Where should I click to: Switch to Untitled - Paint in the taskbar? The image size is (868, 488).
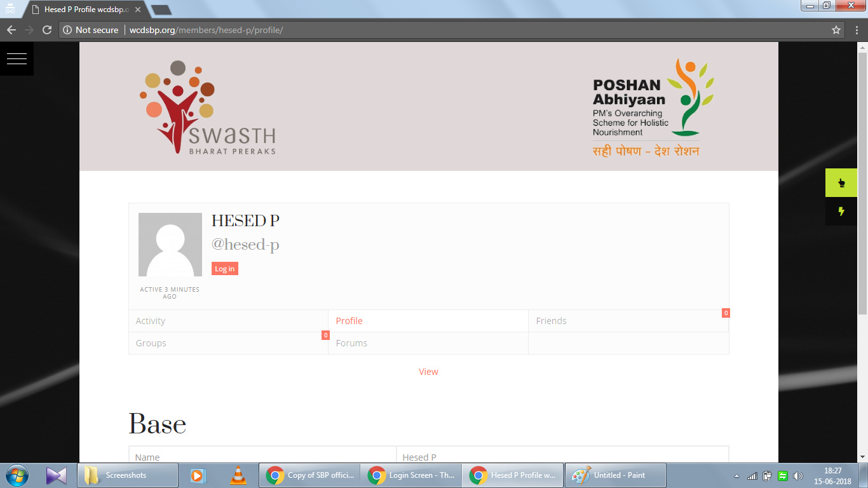point(614,475)
